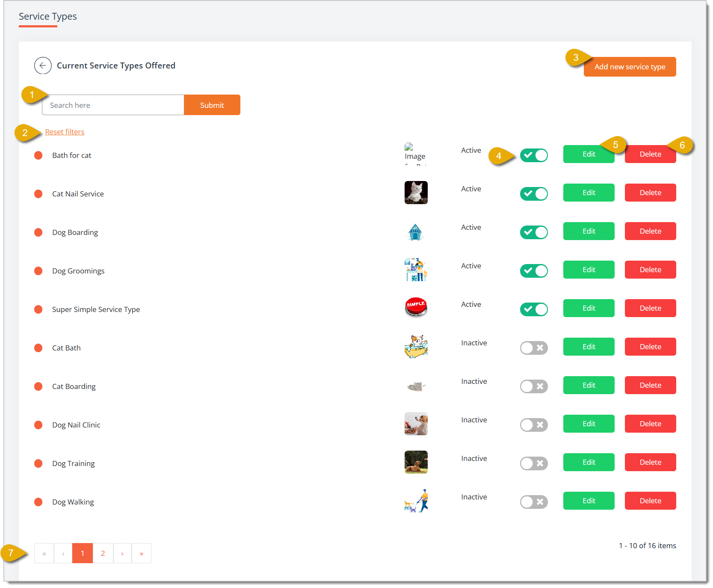Click the Dog Boarding doghouse icon
Screen dimensions: 713x588
[415, 232]
